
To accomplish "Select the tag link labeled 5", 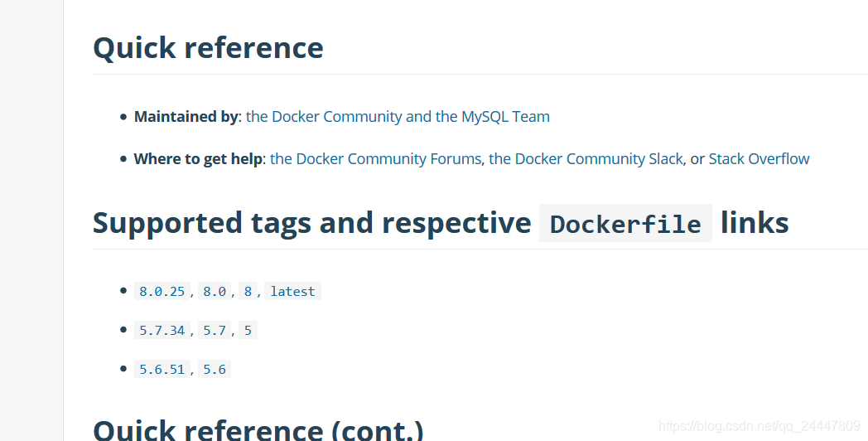I will point(248,330).
